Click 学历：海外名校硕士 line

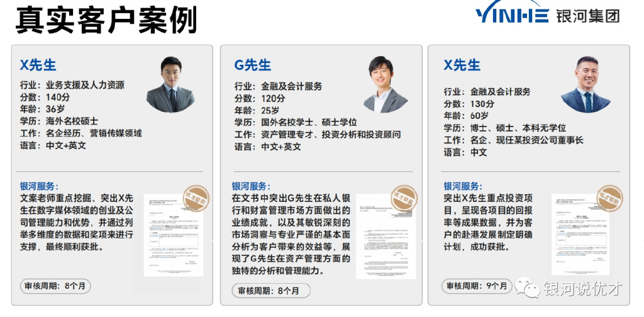[59, 121]
